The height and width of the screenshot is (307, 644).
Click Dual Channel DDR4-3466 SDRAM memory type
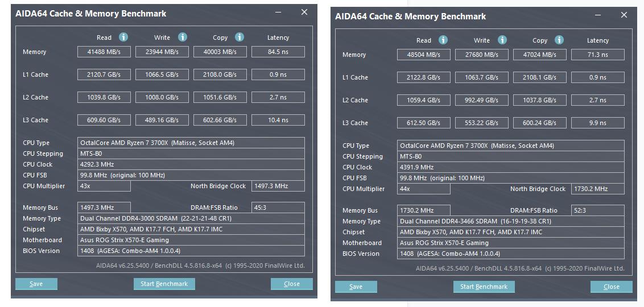click(x=511, y=221)
